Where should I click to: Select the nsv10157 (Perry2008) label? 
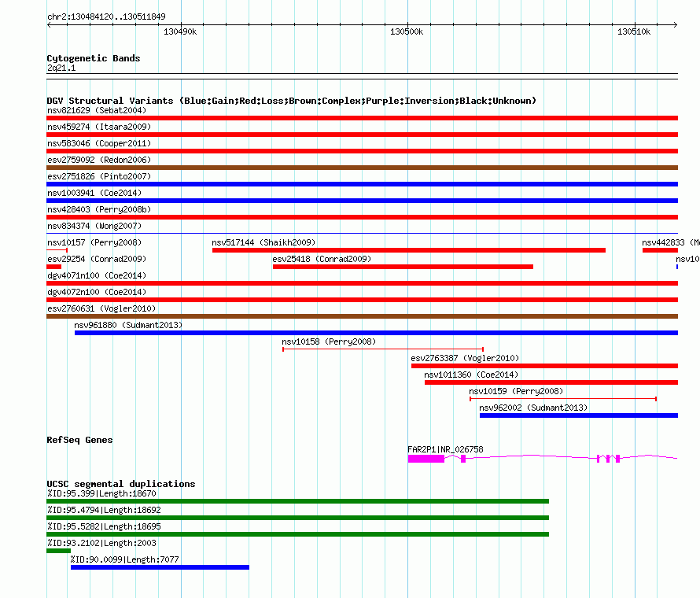(94, 242)
